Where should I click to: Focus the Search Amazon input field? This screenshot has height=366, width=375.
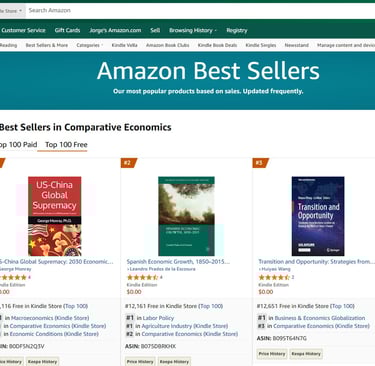click(x=200, y=11)
